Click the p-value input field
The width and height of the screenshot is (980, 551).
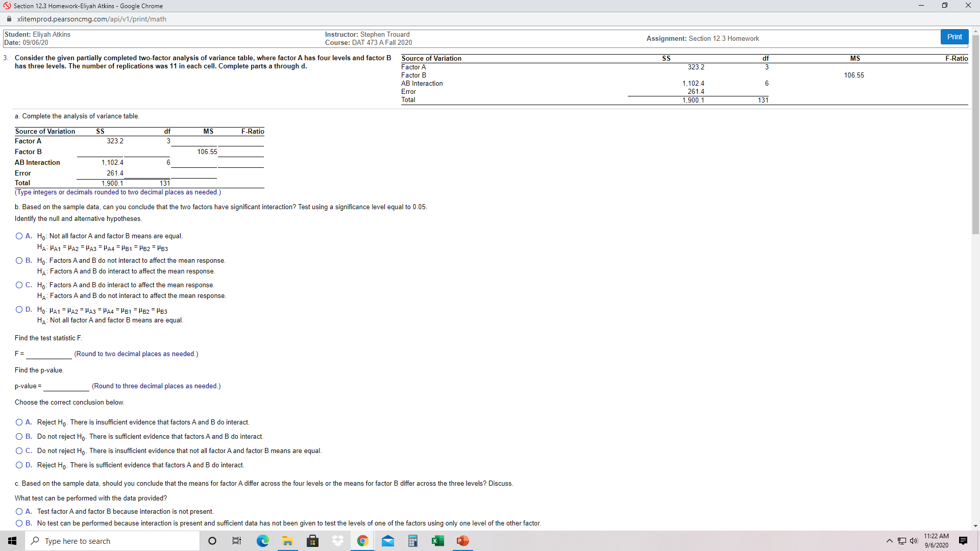pyautogui.click(x=66, y=386)
